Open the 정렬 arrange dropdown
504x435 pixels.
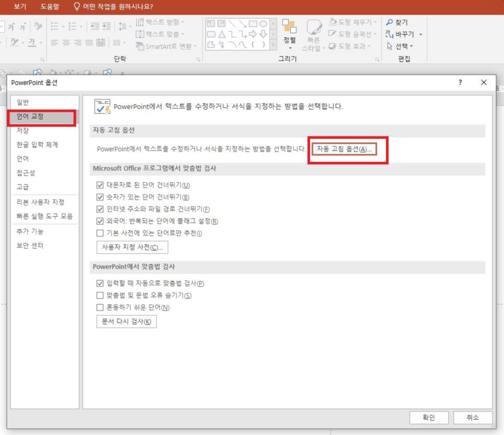289,35
